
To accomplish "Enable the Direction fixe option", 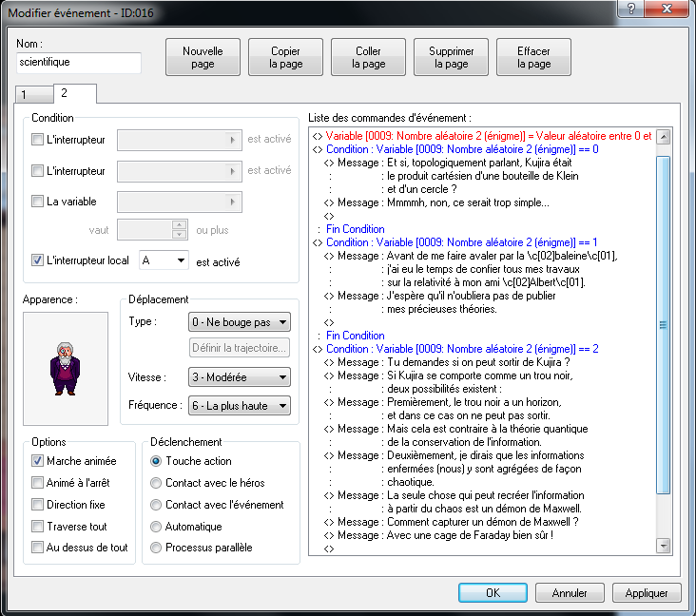I will click(x=37, y=504).
